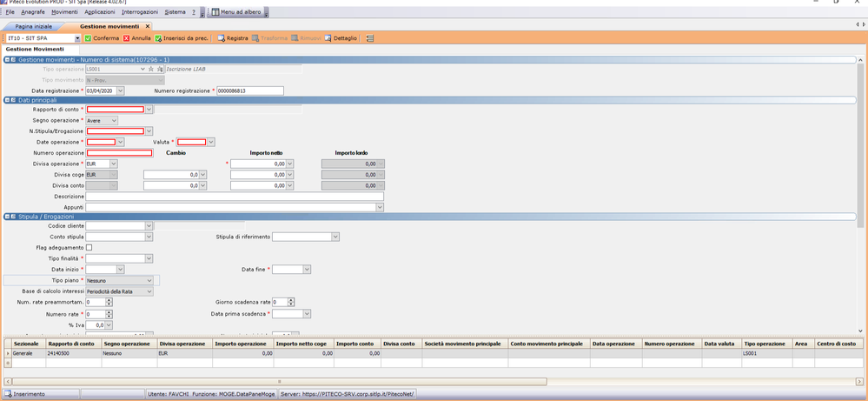Switch to the Pagina iniziale tab
Viewport: 868px width, 401px height.
(x=34, y=26)
